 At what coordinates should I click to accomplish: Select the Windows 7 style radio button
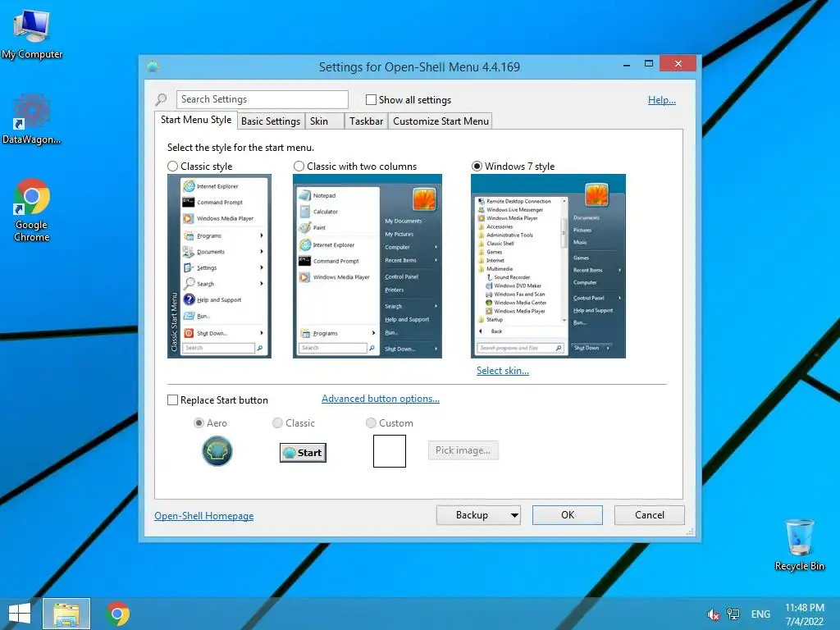477,167
